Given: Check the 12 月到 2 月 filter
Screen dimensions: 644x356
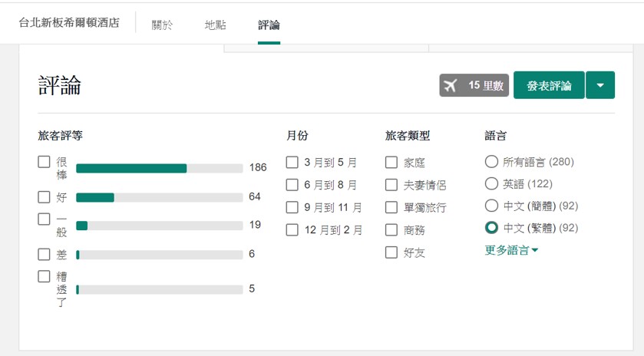Looking at the screenshot, I should pos(292,229).
